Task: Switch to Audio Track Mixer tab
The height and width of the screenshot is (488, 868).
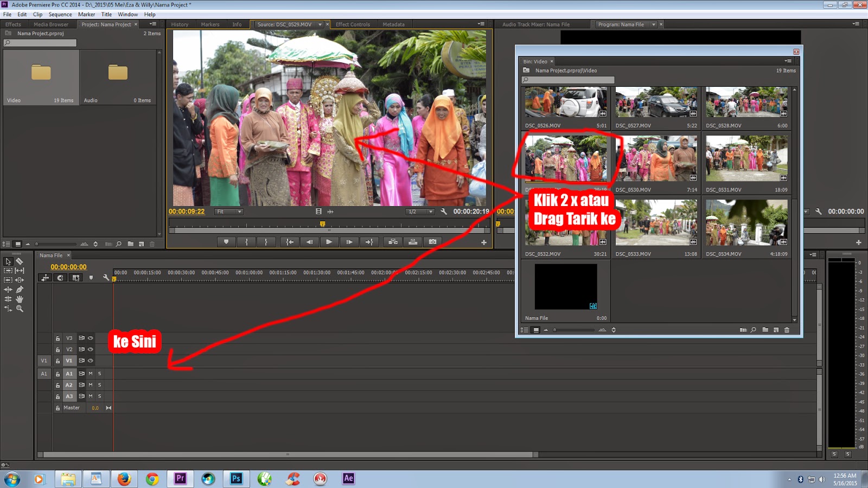Action: pyautogui.click(x=535, y=24)
